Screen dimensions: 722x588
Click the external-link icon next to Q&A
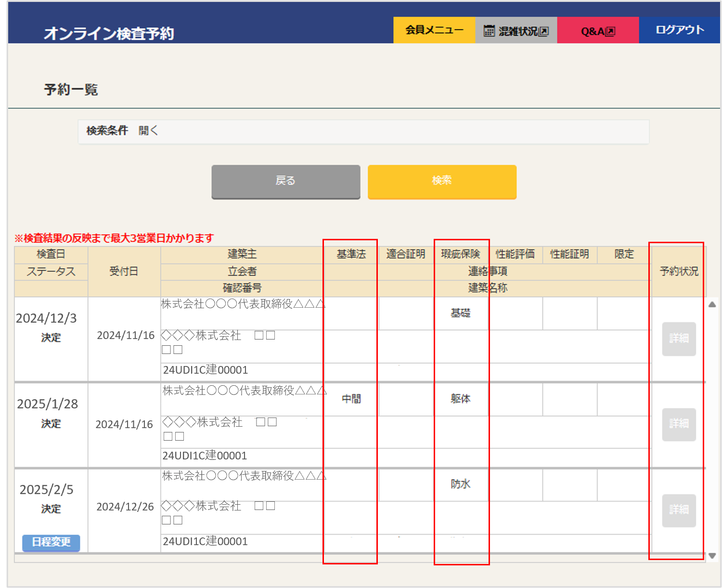pos(610,31)
